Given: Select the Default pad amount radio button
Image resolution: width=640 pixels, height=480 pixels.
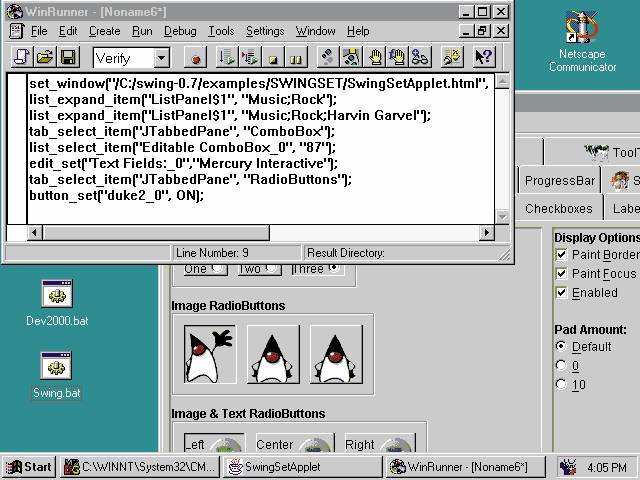Looking at the screenshot, I should tap(561, 347).
